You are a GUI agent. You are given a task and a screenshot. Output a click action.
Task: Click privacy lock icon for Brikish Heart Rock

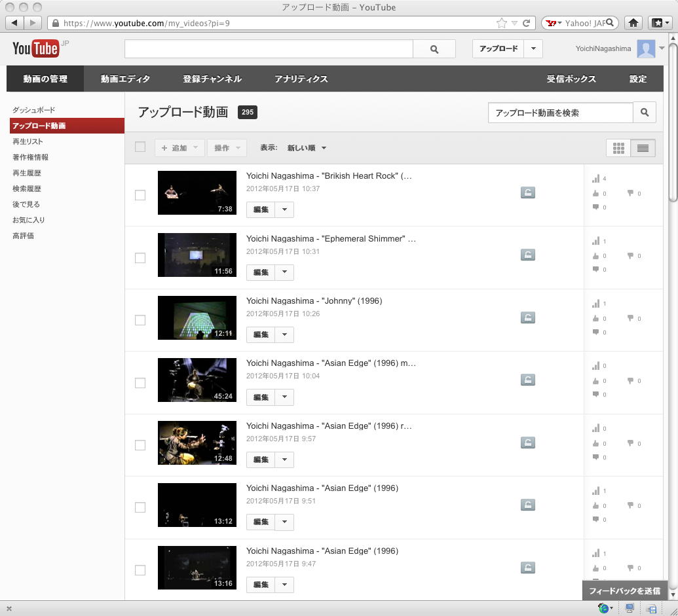tap(527, 192)
